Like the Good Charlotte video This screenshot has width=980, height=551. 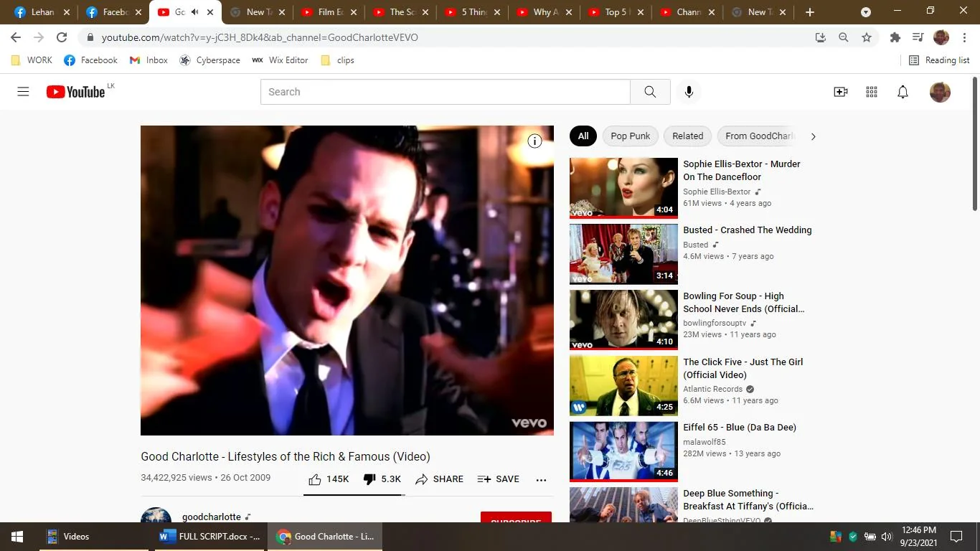tap(329, 479)
